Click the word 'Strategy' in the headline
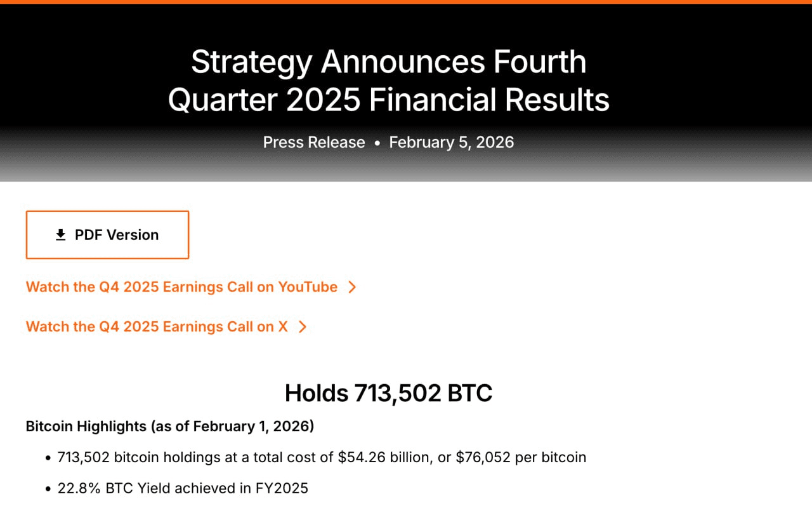The height and width of the screenshot is (513, 812). [252, 62]
